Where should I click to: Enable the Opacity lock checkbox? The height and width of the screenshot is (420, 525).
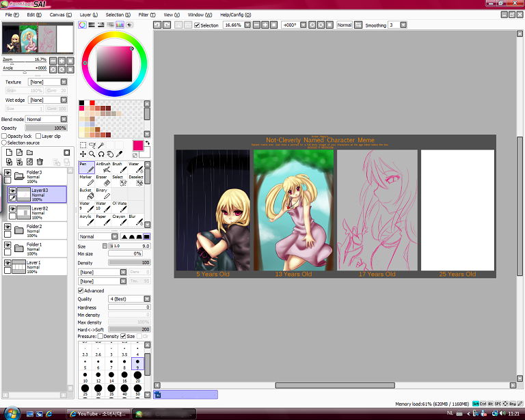5,136
